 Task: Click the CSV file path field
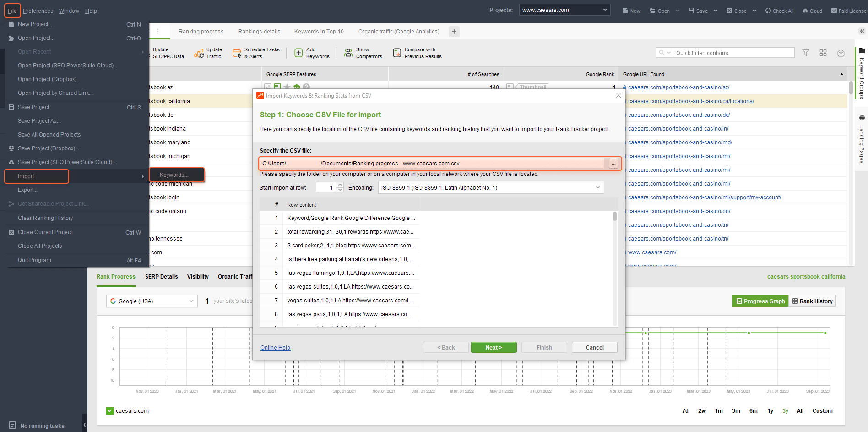pyautogui.click(x=432, y=163)
